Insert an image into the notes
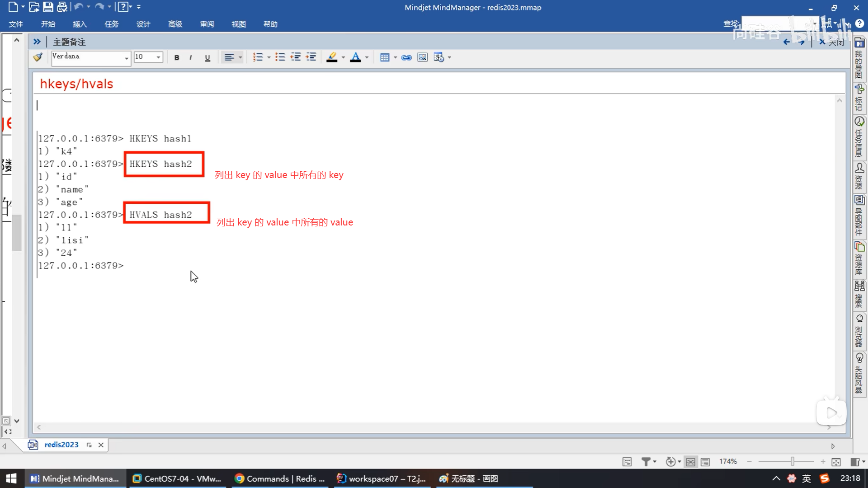The height and width of the screenshot is (488, 868). (x=422, y=57)
